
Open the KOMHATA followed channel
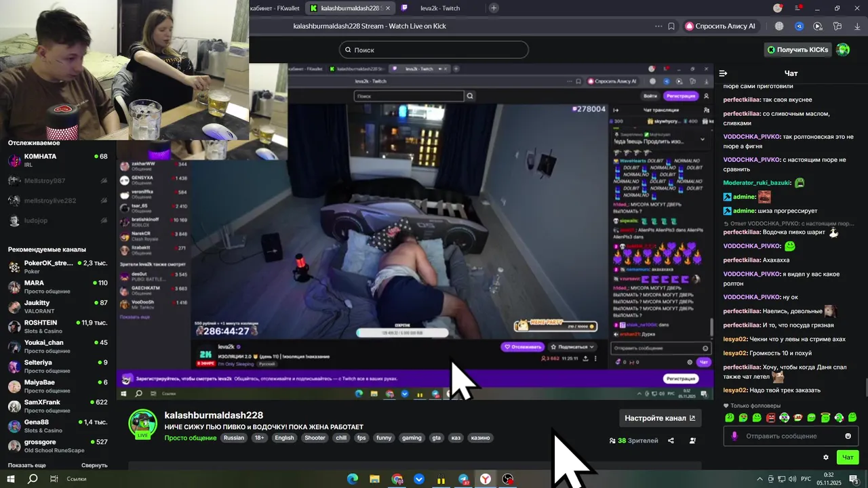pyautogui.click(x=58, y=161)
